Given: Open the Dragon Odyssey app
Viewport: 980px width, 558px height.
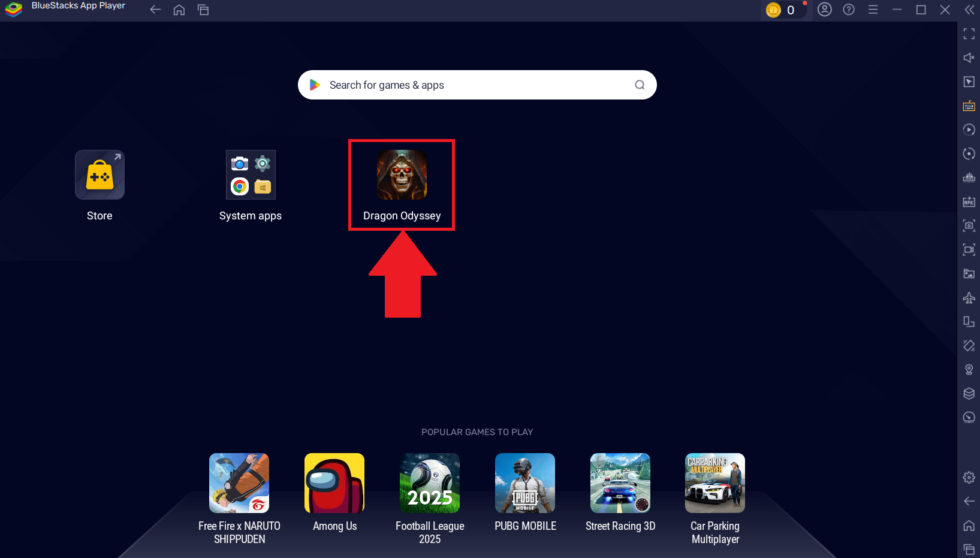Looking at the screenshot, I should pos(402,175).
